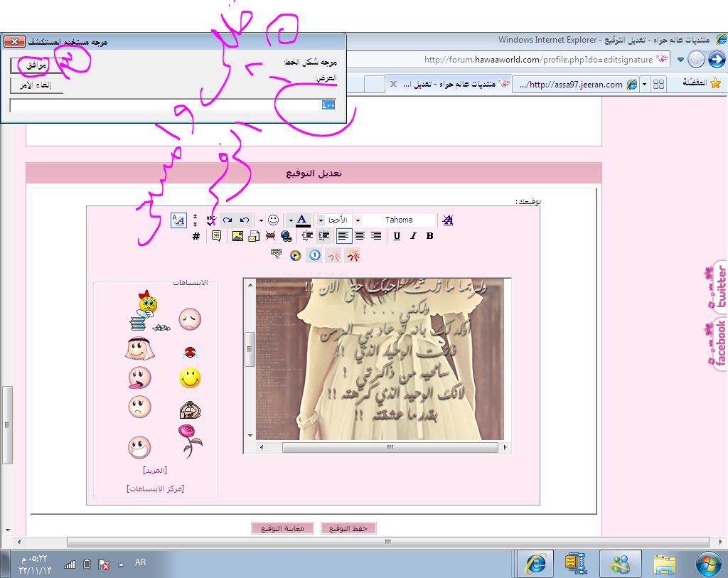
Task: Click the حفظ التوقيع save signature button
Action: coord(348,528)
